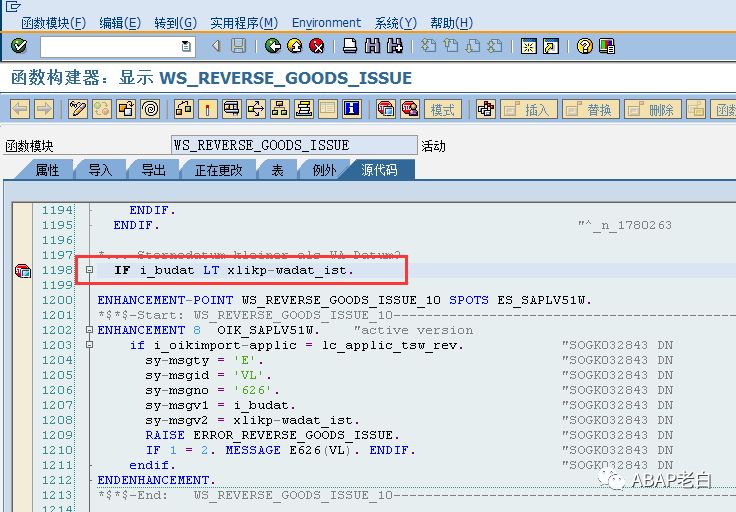Screen dimensions: 736x512
Task: Click the 模式 pattern button
Action: (443, 109)
